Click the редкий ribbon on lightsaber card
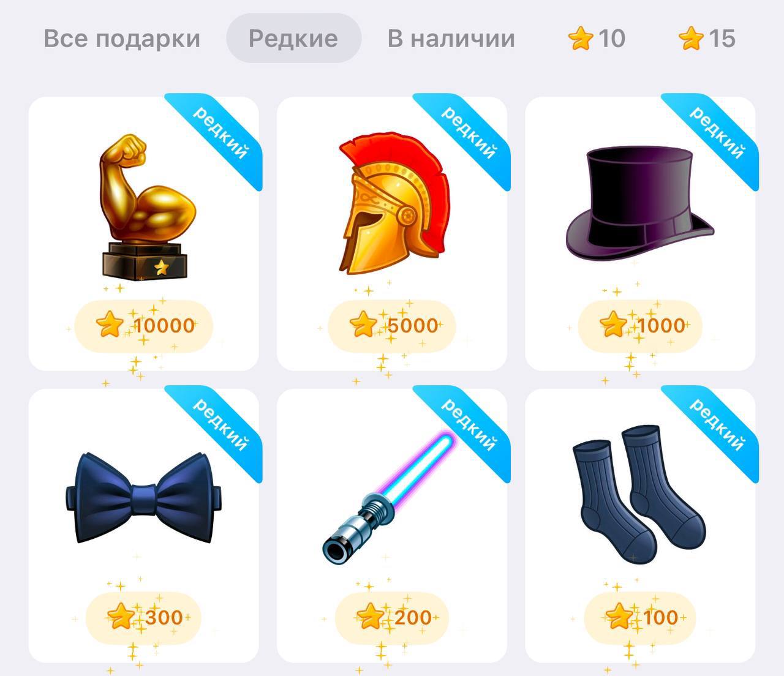The height and width of the screenshot is (676, 784). [x=469, y=425]
